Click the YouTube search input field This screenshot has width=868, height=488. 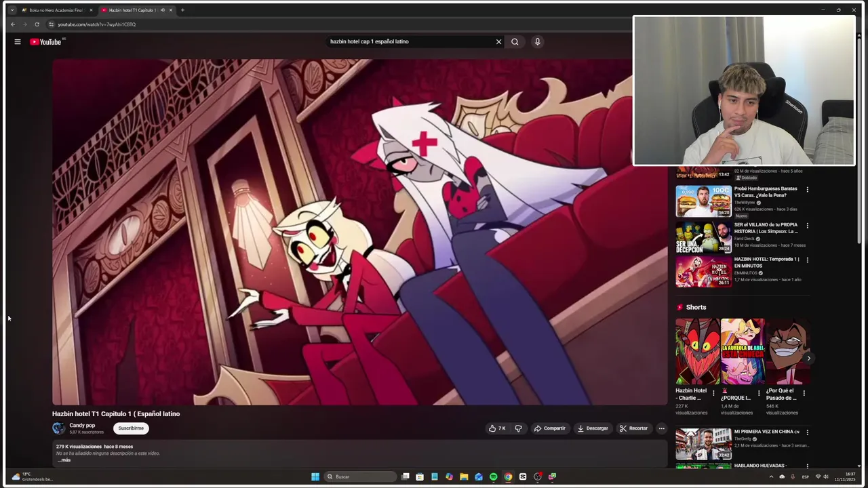(411, 42)
